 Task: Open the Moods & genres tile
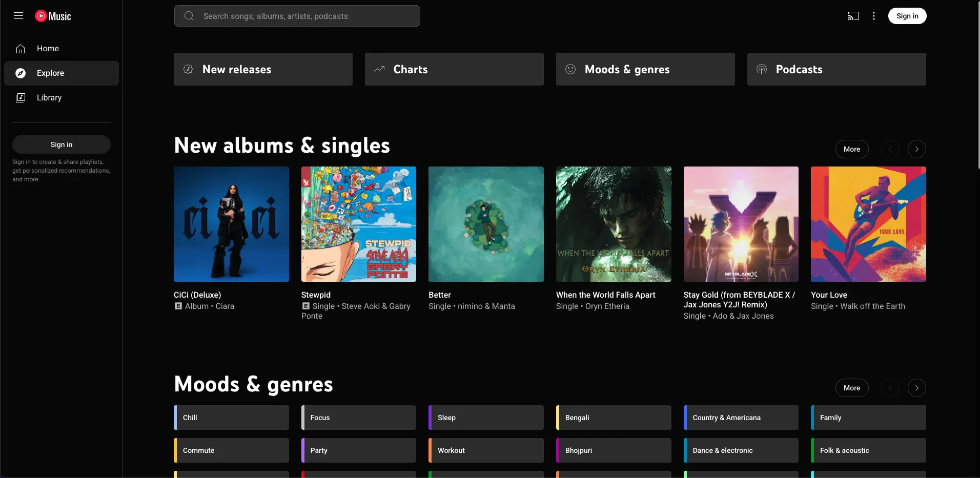[x=645, y=69]
